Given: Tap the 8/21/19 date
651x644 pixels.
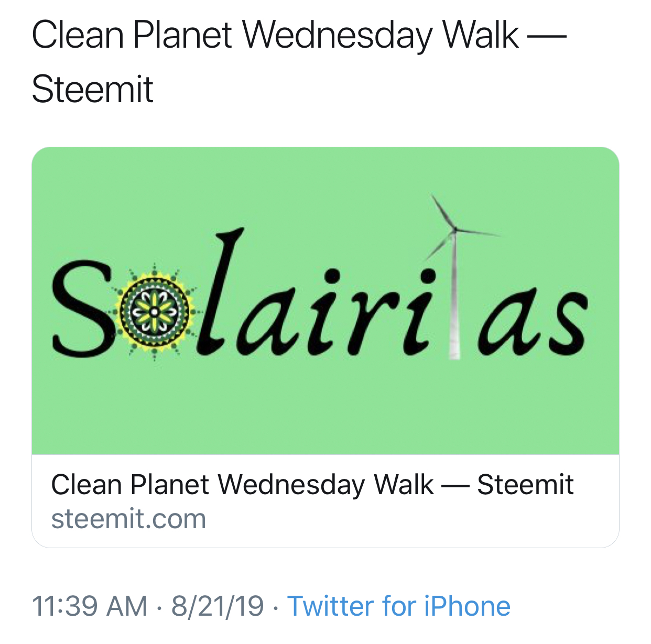Looking at the screenshot, I should coord(218,606).
